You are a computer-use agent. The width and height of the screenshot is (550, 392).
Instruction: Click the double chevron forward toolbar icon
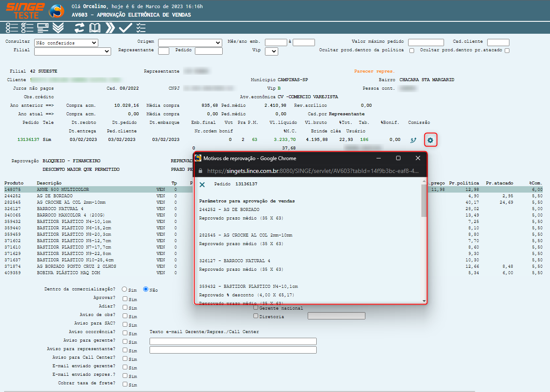point(110,28)
